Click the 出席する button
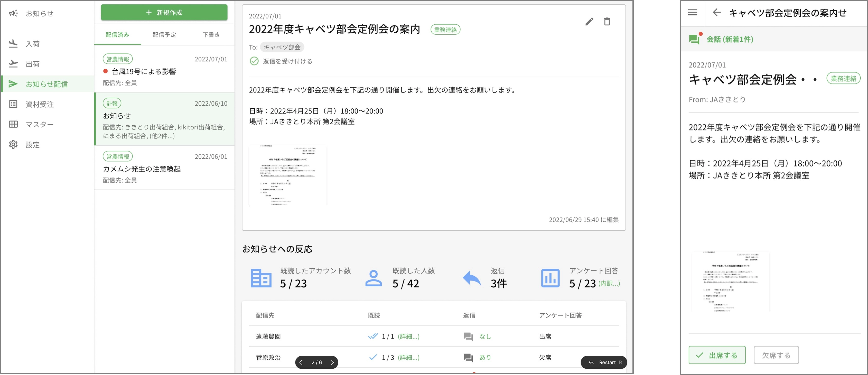Image resolution: width=868 pixels, height=375 pixels. (717, 355)
